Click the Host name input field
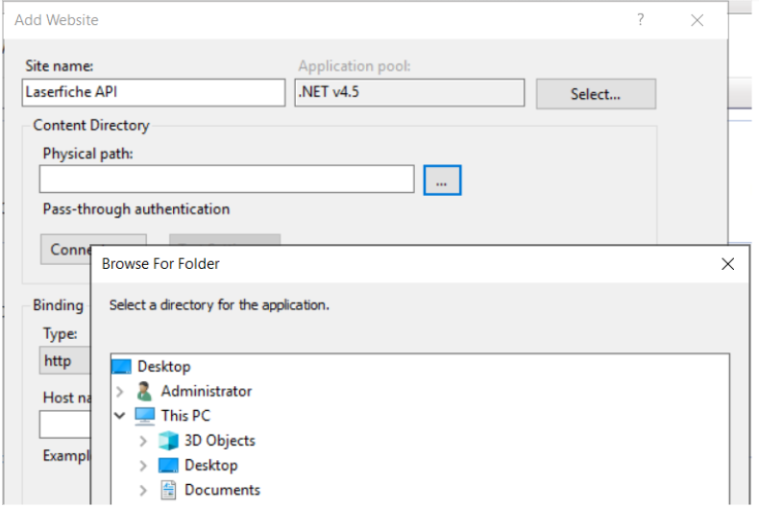The width and height of the screenshot is (759, 532). [x=65, y=424]
